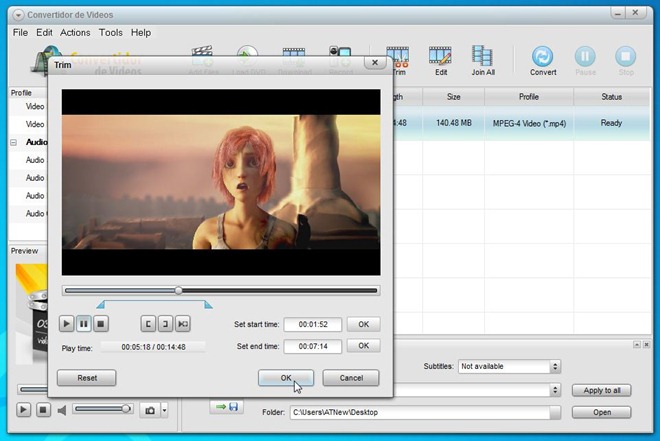Click the Trim dialog video preview
Image resolution: width=660 pixels, height=441 pixels.
click(x=221, y=182)
